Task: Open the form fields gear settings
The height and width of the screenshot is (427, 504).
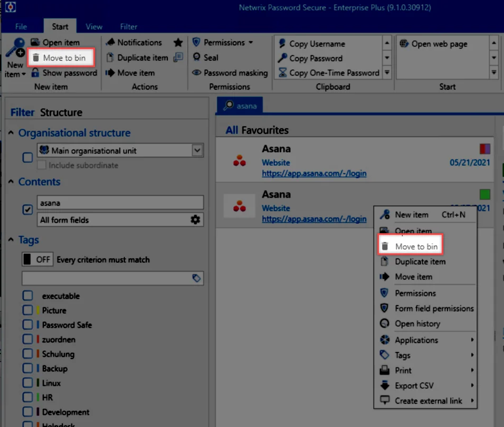Action: tap(195, 220)
